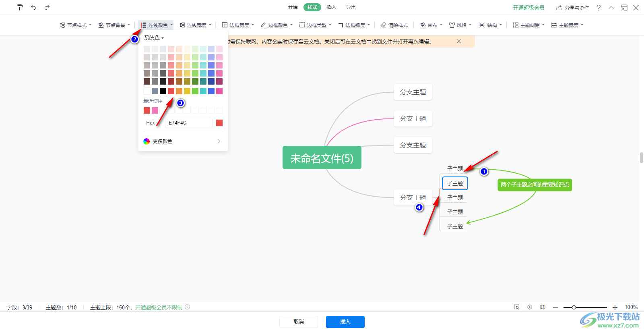The image size is (644, 332).
Task: Open 边框类型 border type dropdown
Action: 315,25
